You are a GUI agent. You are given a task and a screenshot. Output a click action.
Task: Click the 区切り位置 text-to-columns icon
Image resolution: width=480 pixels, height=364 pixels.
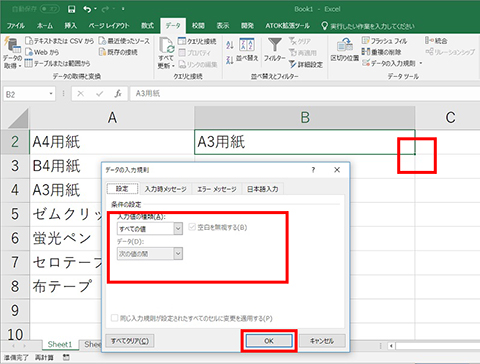tap(345, 45)
